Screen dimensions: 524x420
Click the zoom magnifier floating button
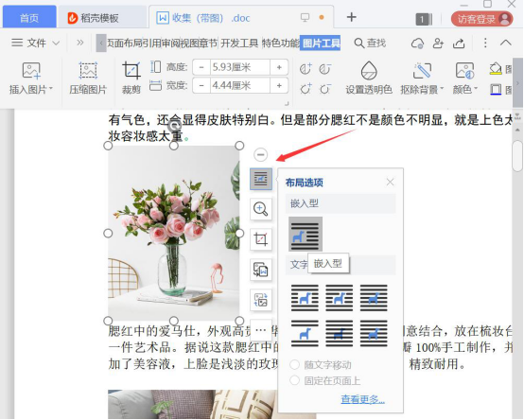point(261,209)
